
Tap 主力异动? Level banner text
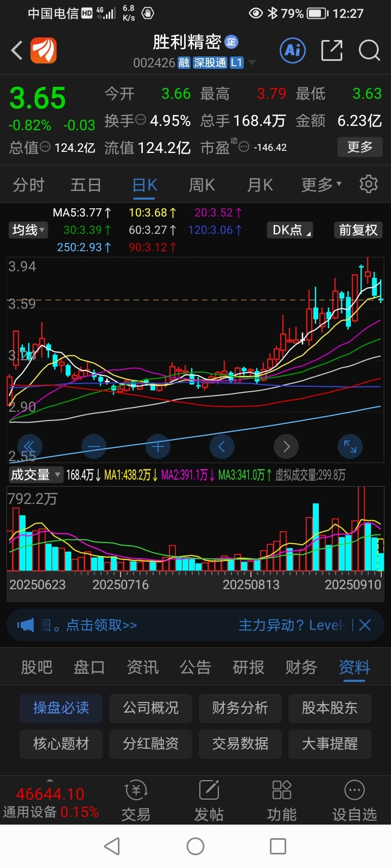coord(292,626)
